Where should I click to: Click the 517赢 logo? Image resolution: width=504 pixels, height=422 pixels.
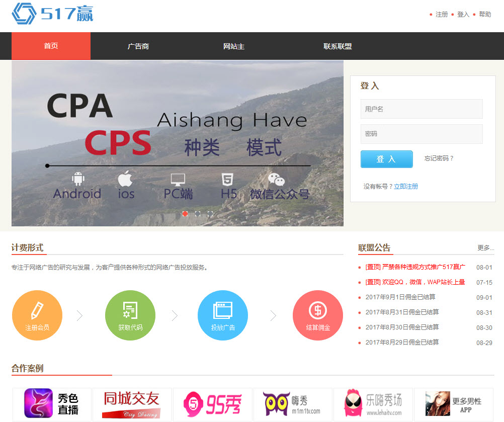point(53,14)
